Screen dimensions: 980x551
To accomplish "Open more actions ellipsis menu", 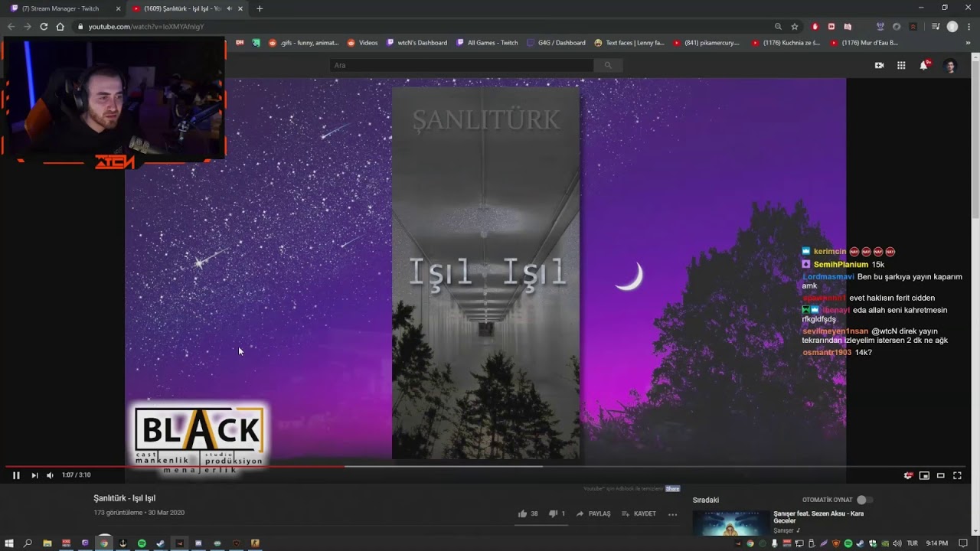I will pyautogui.click(x=672, y=514).
